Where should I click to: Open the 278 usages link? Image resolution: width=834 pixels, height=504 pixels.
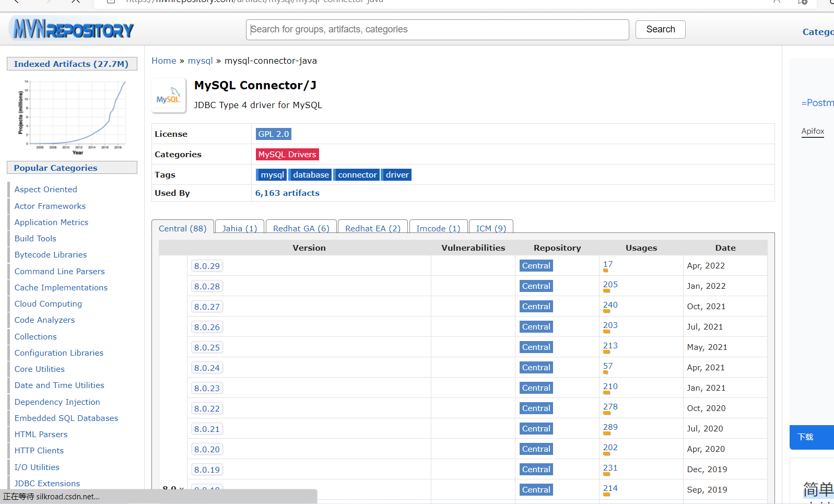[610, 407]
